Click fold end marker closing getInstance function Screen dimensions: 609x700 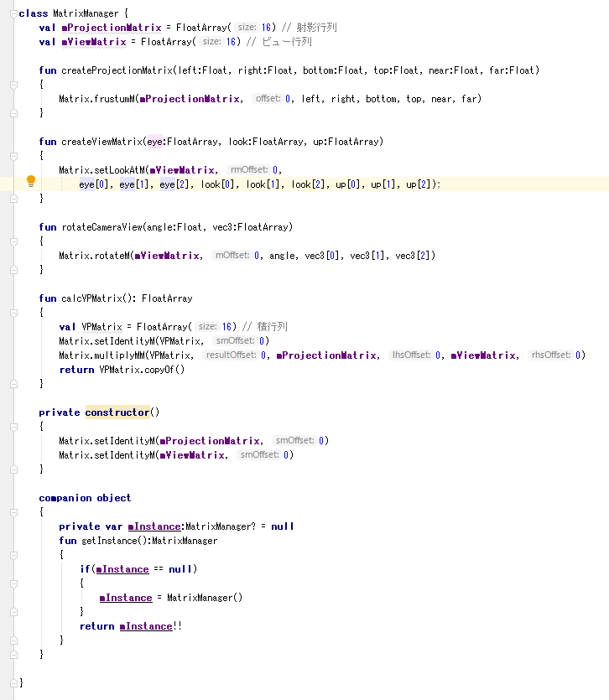14,640
